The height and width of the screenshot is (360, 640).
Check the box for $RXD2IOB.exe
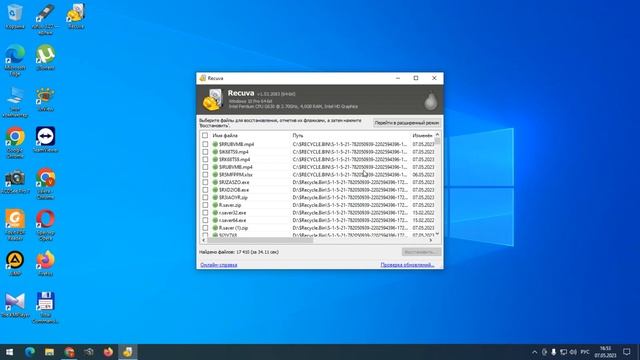click(205, 190)
